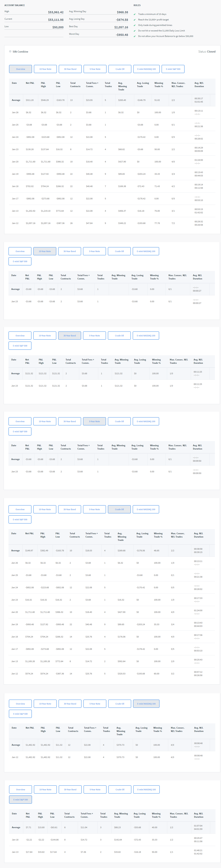Click the ACCOUNT BALANCE section heading
Viewport: 221px width, 868px height.
tap(15, 5)
